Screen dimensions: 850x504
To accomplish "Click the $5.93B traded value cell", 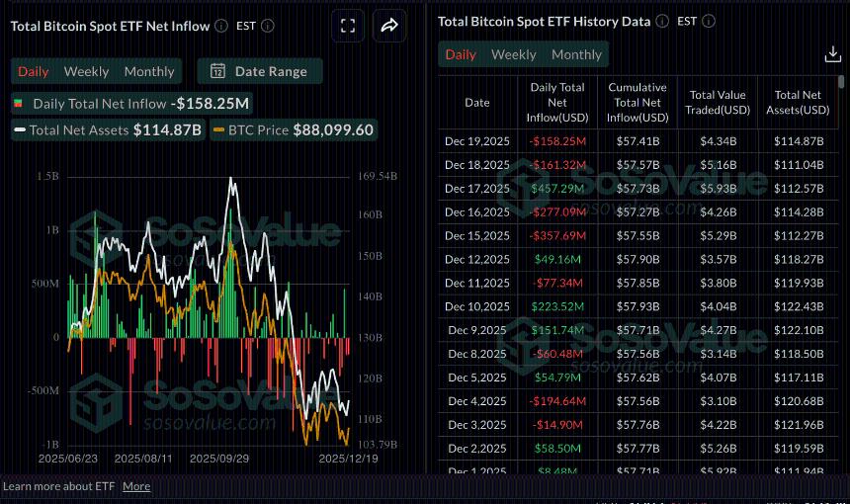I will tap(718, 189).
